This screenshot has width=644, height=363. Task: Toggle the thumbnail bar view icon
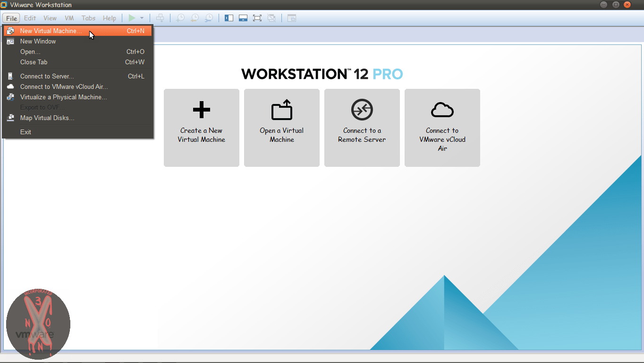pyautogui.click(x=243, y=18)
